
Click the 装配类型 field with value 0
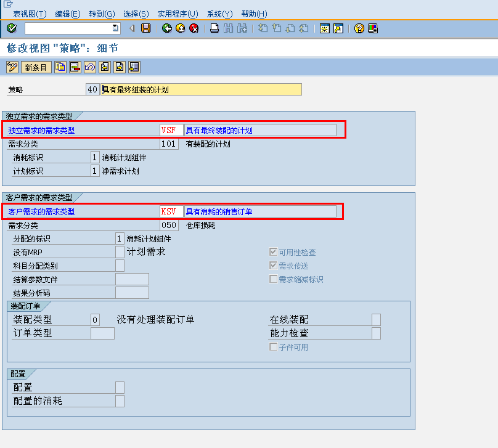coord(95,319)
